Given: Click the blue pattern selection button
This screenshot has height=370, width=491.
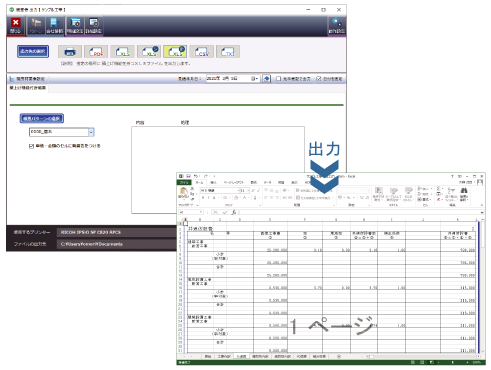Looking at the screenshot, I should (42, 118).
